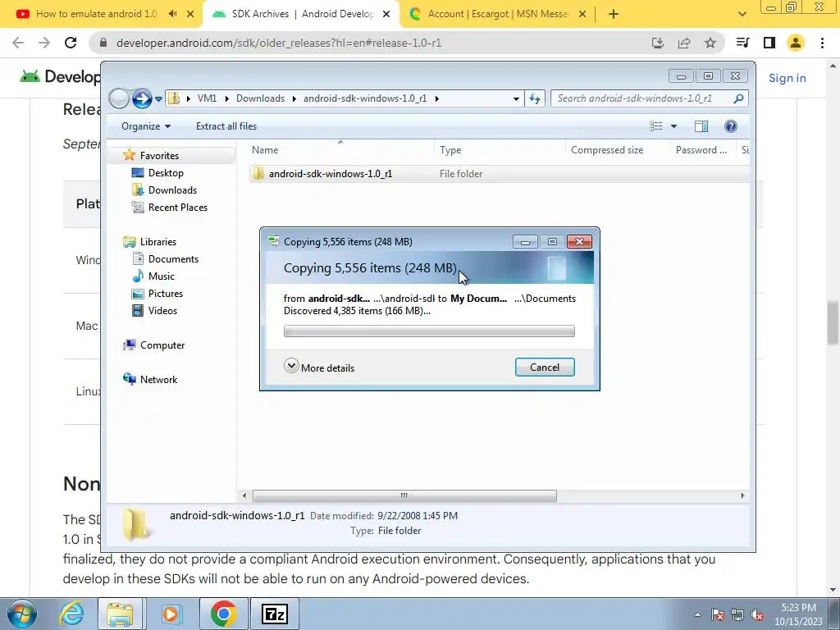Click Extract all files
The width and height of the screenshot is (840, 630).
(x=226, y=126)
